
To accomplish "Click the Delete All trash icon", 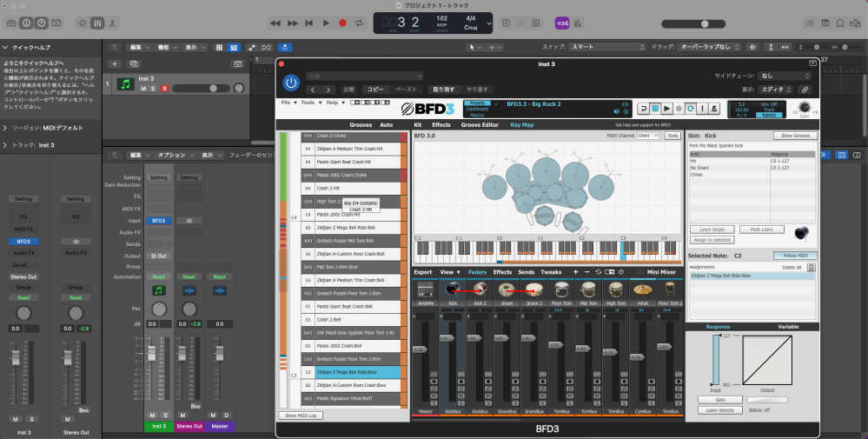I will 812,268.
